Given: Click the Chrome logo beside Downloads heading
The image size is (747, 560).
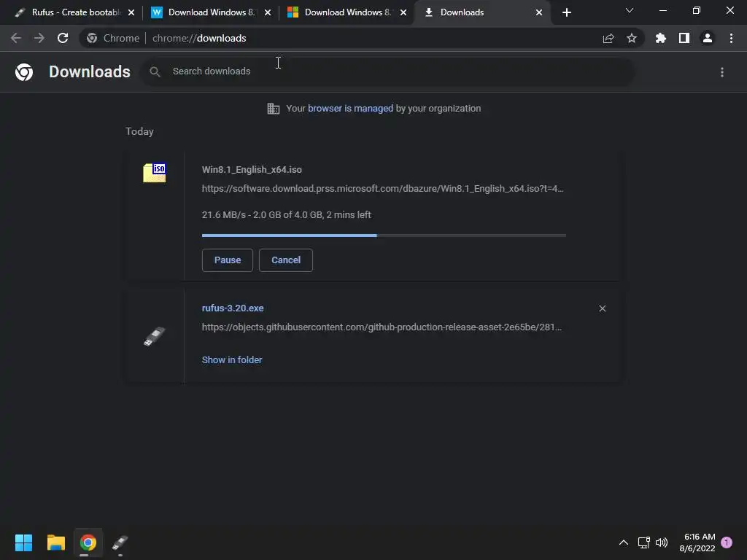Looking at the screenshot, I should [24, 72].
